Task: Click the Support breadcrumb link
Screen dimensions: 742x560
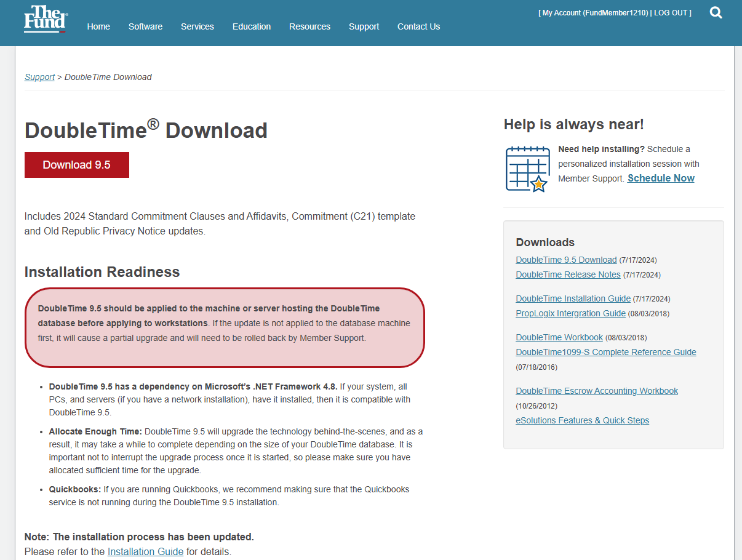Action: click(39, 77)
